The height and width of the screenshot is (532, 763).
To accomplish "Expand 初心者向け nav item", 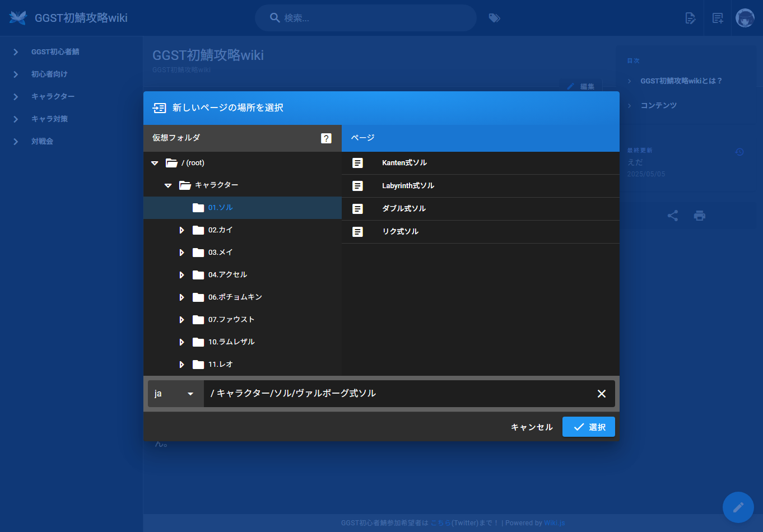I will 16,74.
